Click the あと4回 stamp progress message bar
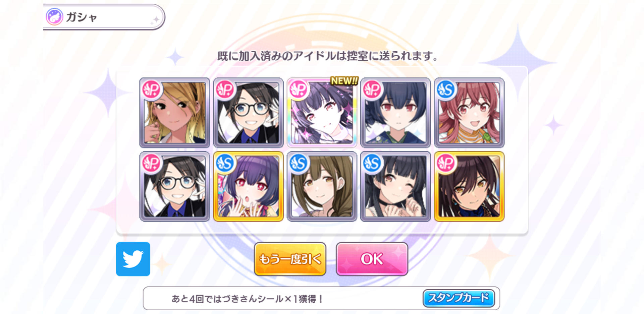 [321, 298]
